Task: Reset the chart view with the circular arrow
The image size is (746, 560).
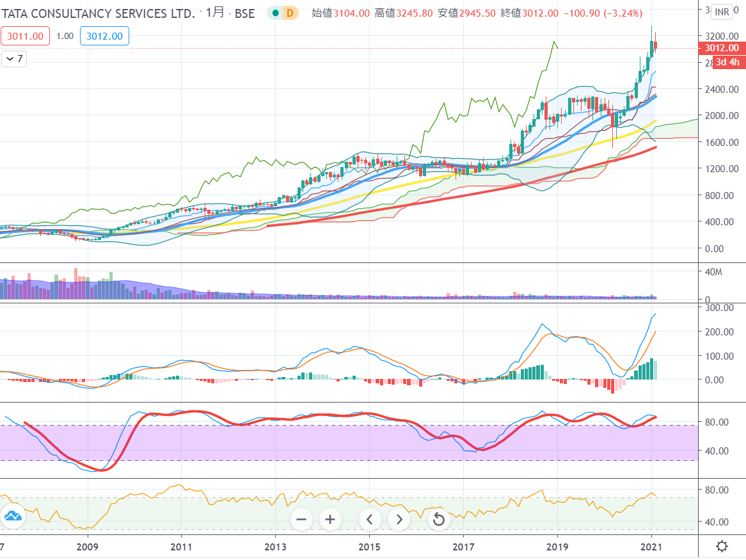Action: (x=439, y=519)
